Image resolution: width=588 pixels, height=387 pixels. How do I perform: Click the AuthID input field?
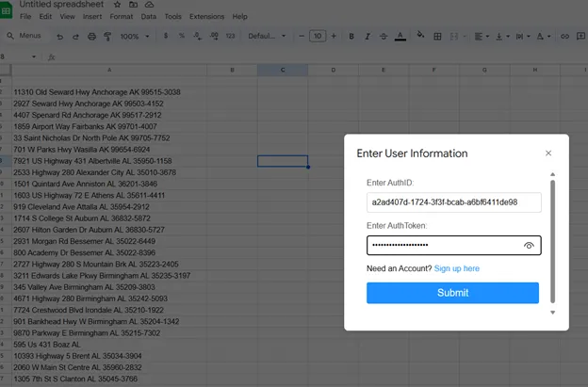453,202
